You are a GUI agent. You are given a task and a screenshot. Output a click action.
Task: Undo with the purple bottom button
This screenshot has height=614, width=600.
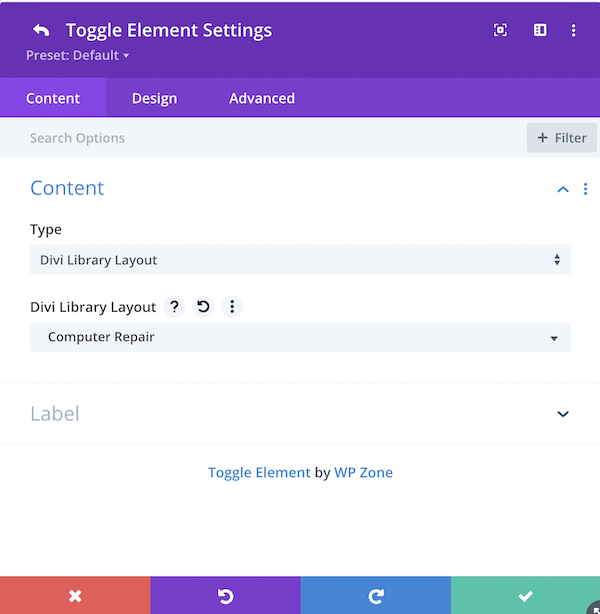(x=226, y=596)
